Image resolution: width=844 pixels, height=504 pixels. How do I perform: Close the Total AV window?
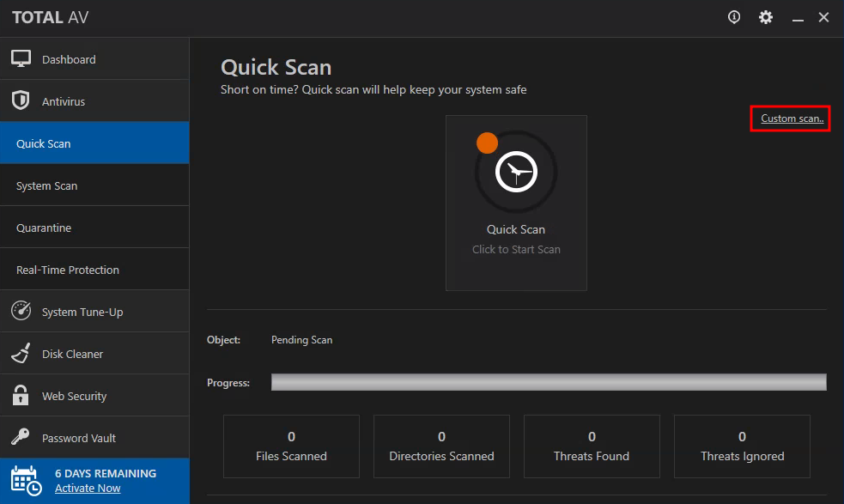pos(823,17)
